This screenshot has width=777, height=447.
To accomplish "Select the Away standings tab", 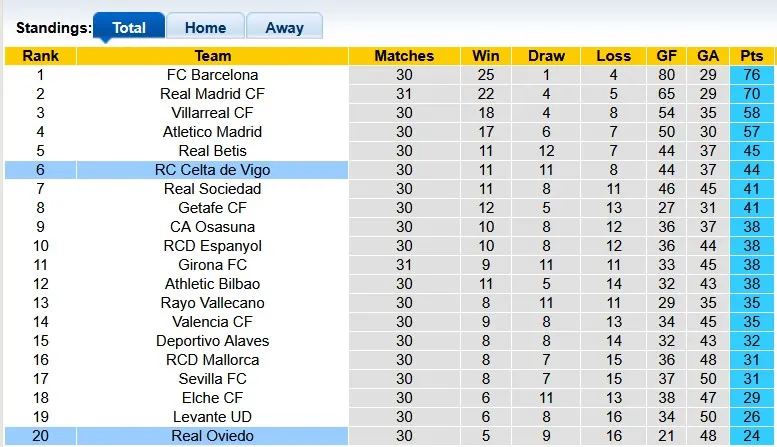I will pos(284,28).
